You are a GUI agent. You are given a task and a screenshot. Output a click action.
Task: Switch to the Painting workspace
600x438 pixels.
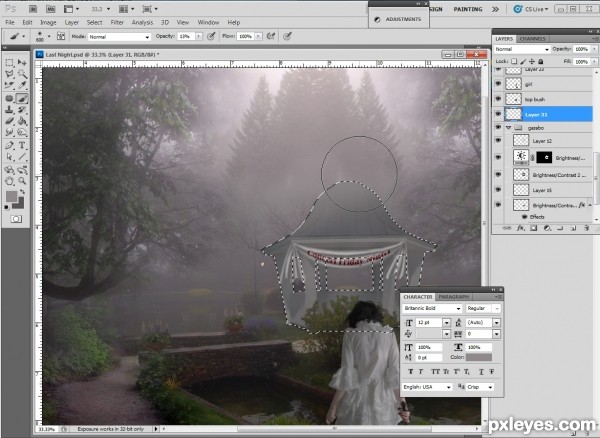[x=468, y=9]
